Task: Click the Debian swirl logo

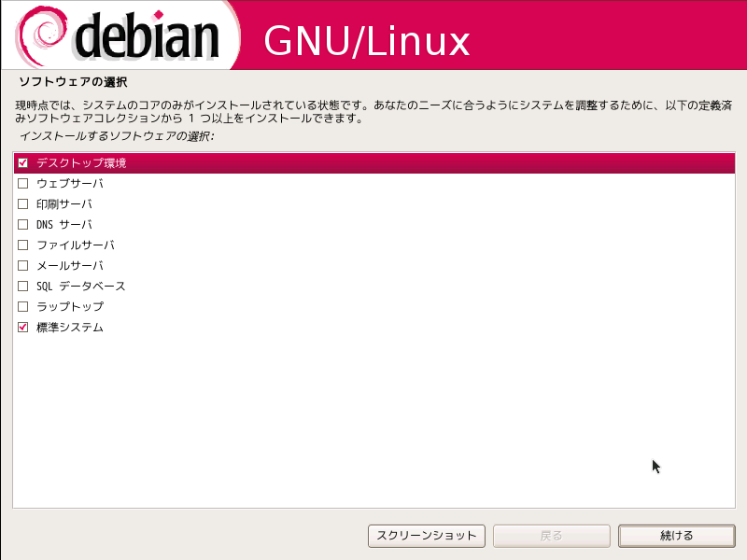Action: (x=40, y=35)
